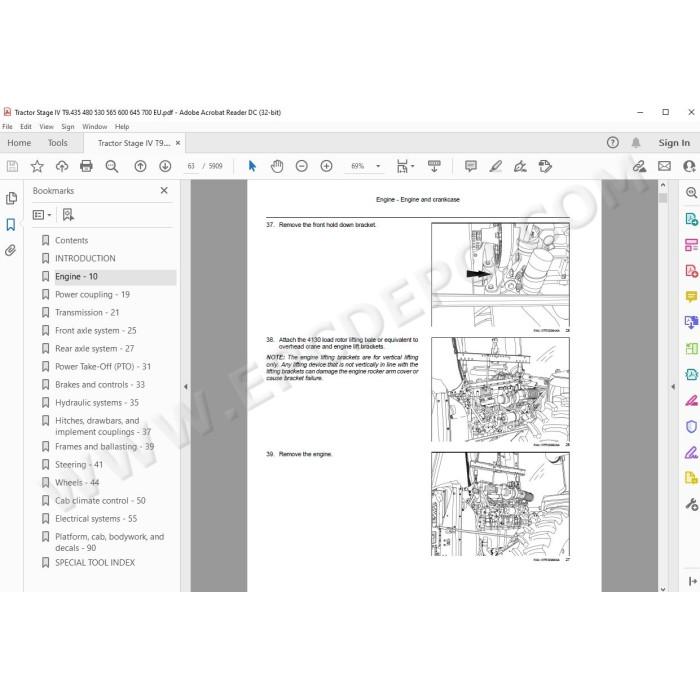The image size is (700, 700).
Task: Expand the right tools pane arrow
Action: pos(673,387)
